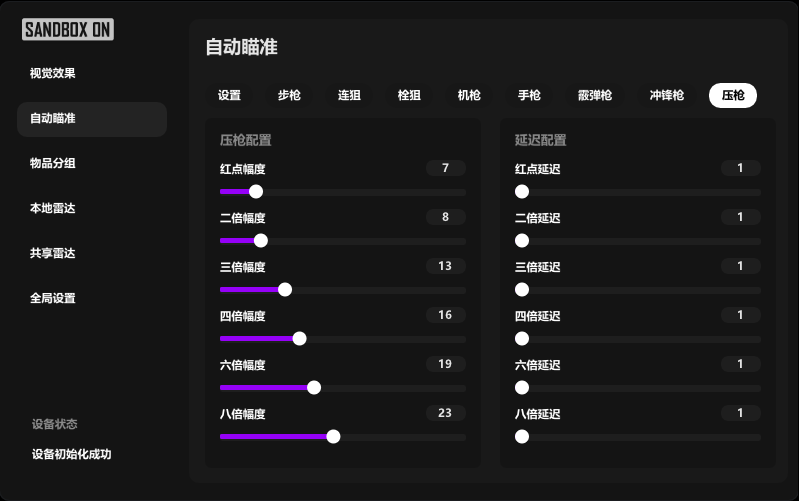Click the 三倍幅度 value field showing 13
This screenshot has width=799, height=501.
pos(446,266)
